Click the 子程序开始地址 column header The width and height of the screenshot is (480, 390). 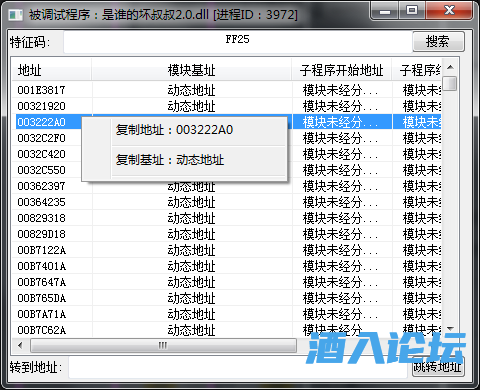(x=341, y=70)
